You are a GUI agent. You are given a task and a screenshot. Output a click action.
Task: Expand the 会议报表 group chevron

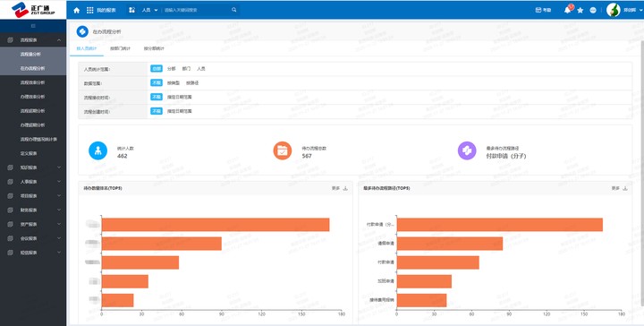pos(59,238)
